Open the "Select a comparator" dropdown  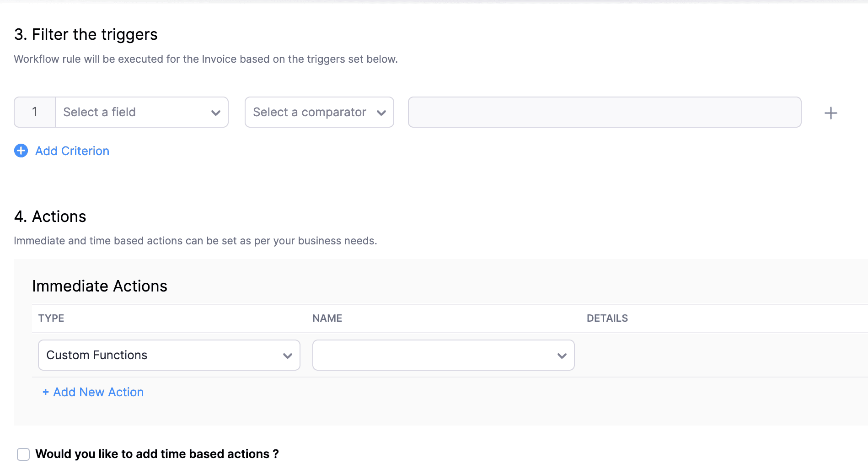[x=311, y=112]
